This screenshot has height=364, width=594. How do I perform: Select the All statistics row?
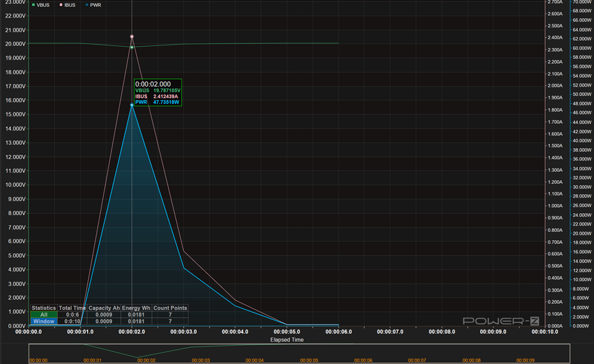click(109, 315)
